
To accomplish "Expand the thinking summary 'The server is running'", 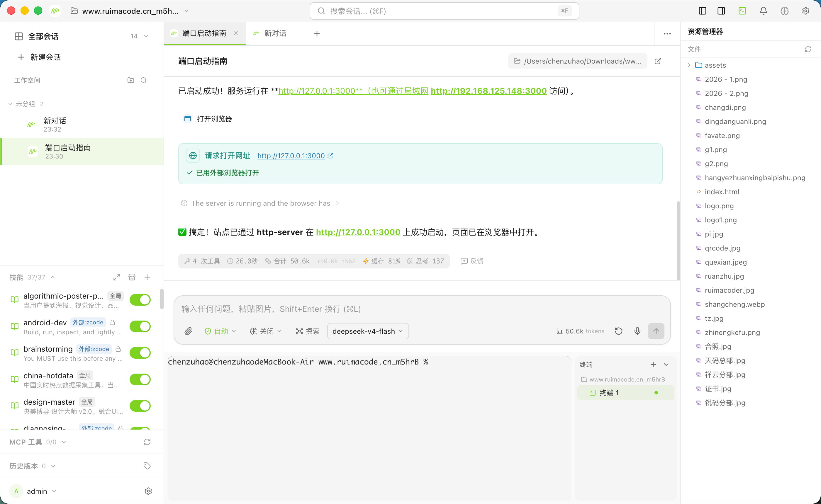I will 260,203.
